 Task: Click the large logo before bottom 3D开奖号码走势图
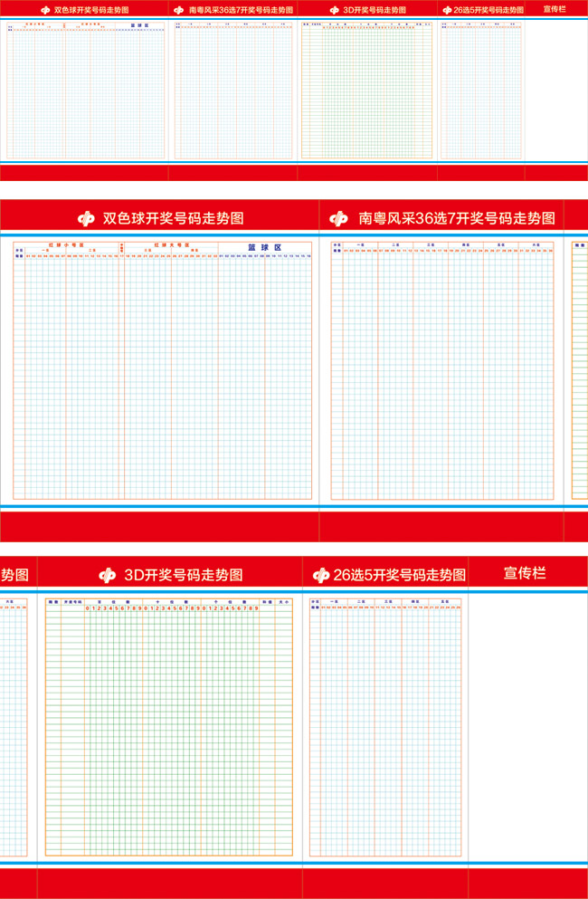[x=107, y=575]
